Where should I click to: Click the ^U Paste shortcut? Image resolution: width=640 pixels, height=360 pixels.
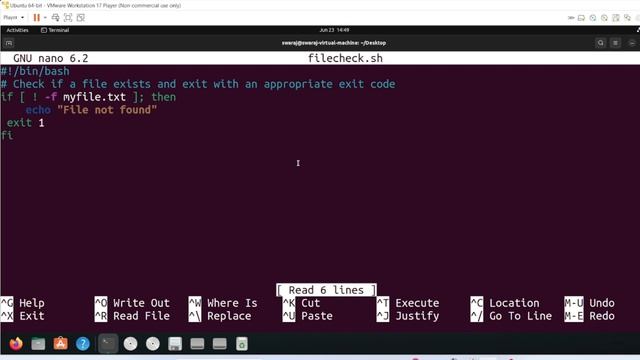(x=308, y=316)
